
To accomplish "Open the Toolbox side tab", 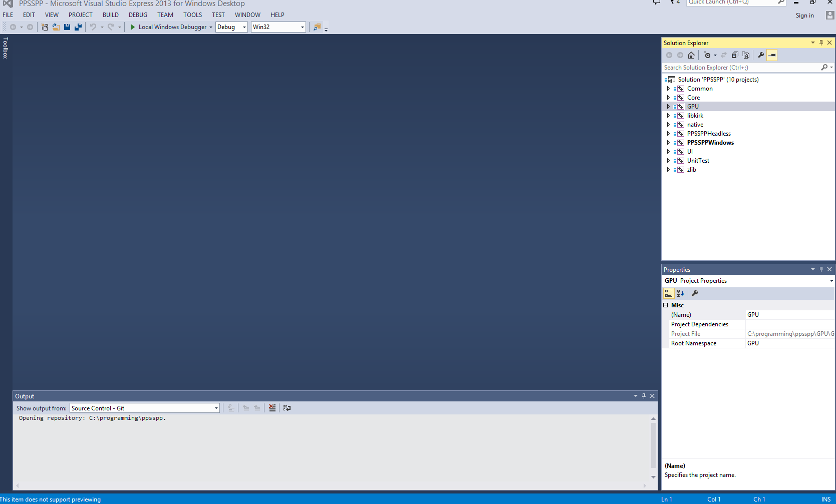I will (x=6, y=48).
